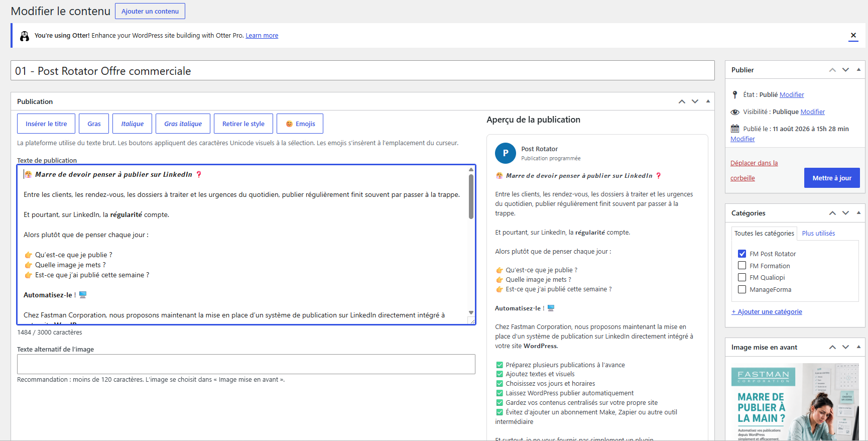Image resolution: width=868 pixels, height=441 pixels.
Task: Check the FM Qualiopi category
Action: [x=742, y=277]
